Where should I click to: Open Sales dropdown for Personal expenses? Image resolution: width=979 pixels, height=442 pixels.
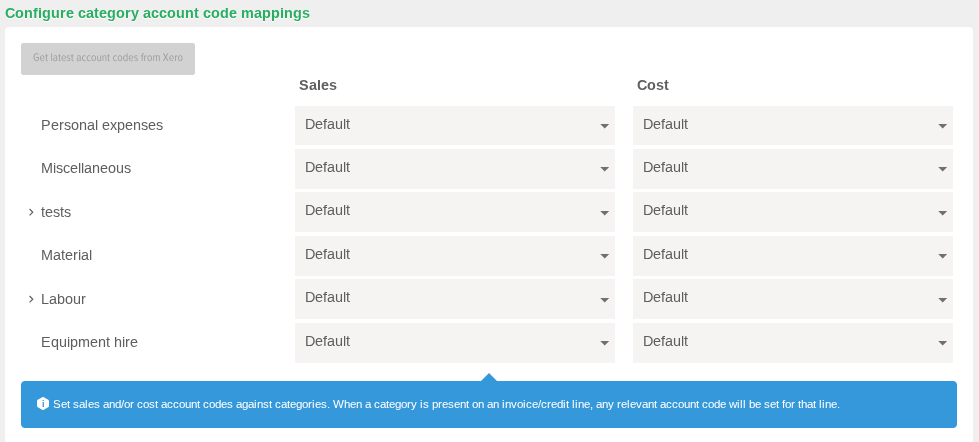(455, 125)
